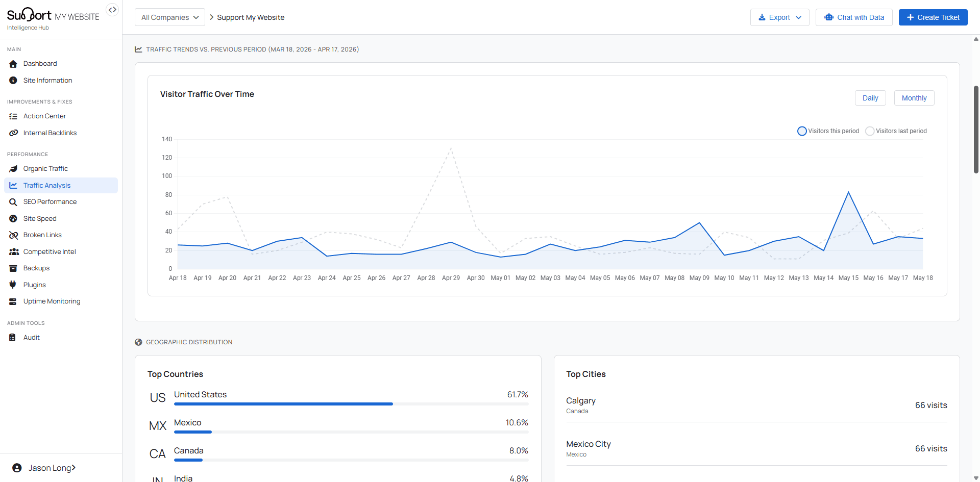The height and width of the screenshot is (482, 980).
Task: Click the Apr 29 axis label
Action: point(451,278)
